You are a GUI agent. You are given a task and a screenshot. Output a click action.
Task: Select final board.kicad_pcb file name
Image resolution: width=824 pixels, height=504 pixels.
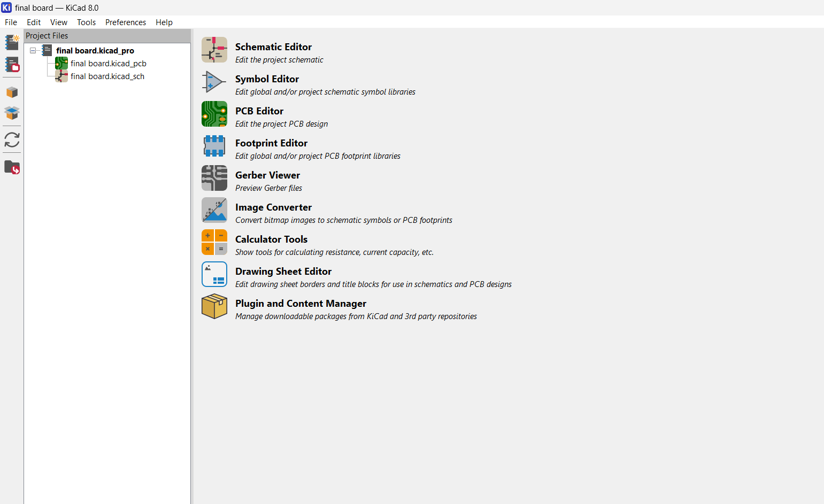tap(109, 63)
